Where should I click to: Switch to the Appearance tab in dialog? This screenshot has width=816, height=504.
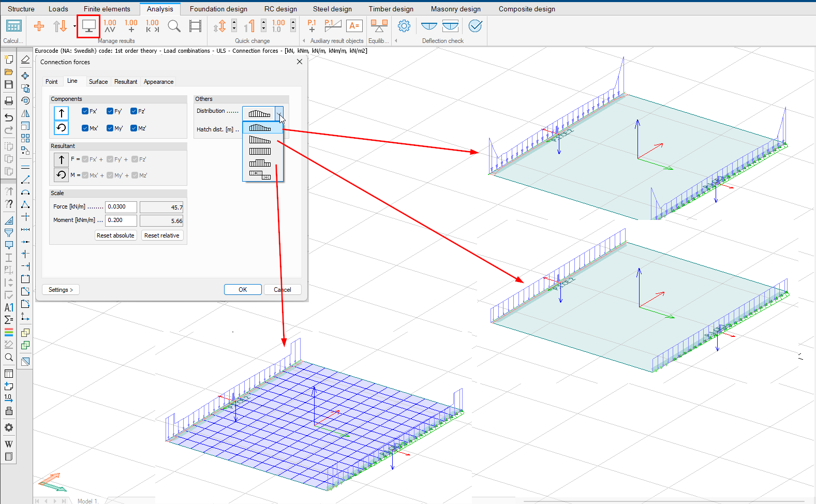pos(159,82)
